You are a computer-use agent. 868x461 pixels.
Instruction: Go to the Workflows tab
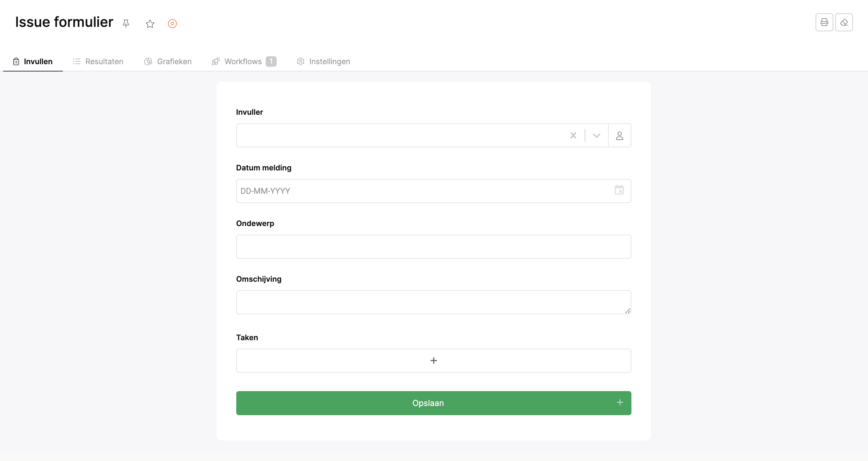[x=244, y=61]
